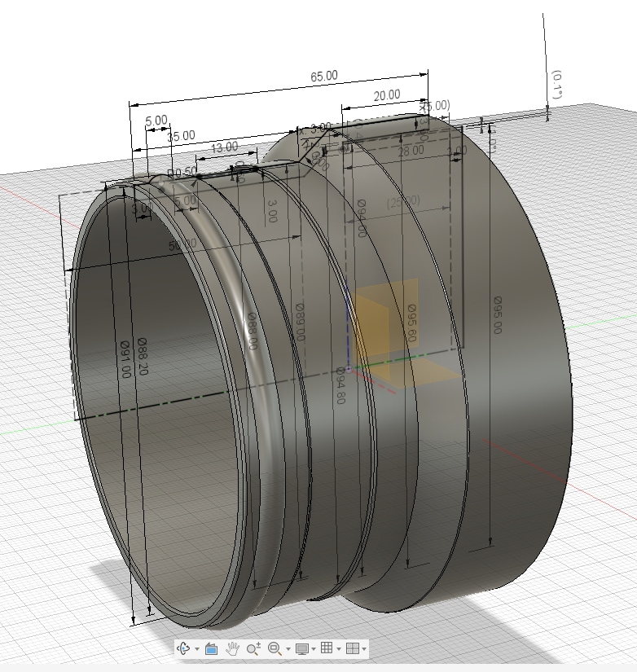Expand the Viewports dropdown arrow
Screen dimensions: 637x672
coord(364,649)
